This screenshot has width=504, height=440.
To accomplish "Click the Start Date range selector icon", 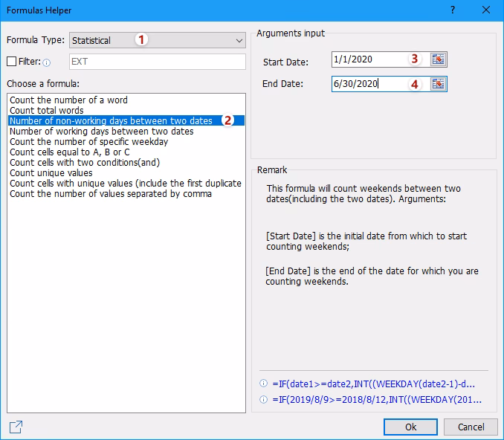I will click(x=438, y=59).
